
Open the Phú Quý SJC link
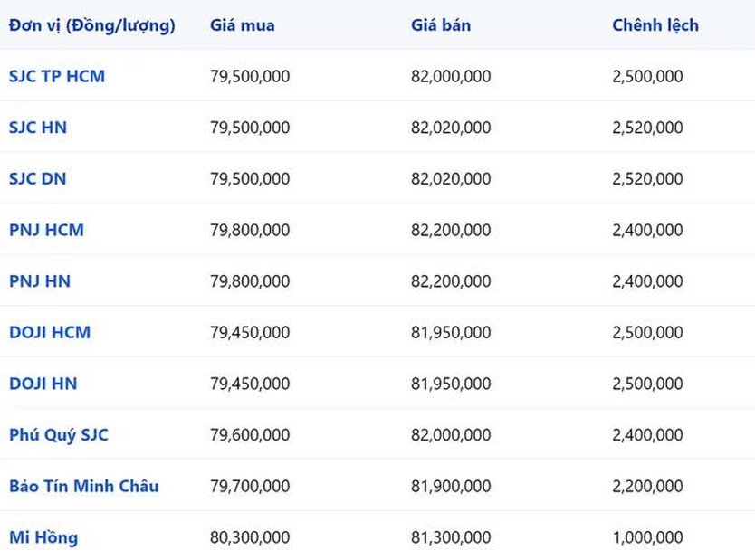pyautogui.click(x=59, y=435)
